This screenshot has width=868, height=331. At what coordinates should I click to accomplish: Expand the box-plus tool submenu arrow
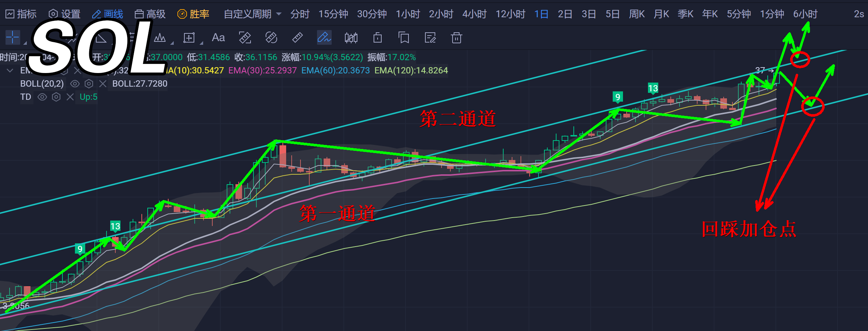(x=201, y=43)
